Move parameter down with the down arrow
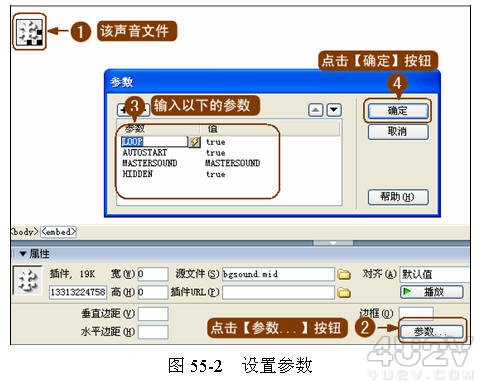Viewport: 481px width, 383px height. [x=334, y=110]
